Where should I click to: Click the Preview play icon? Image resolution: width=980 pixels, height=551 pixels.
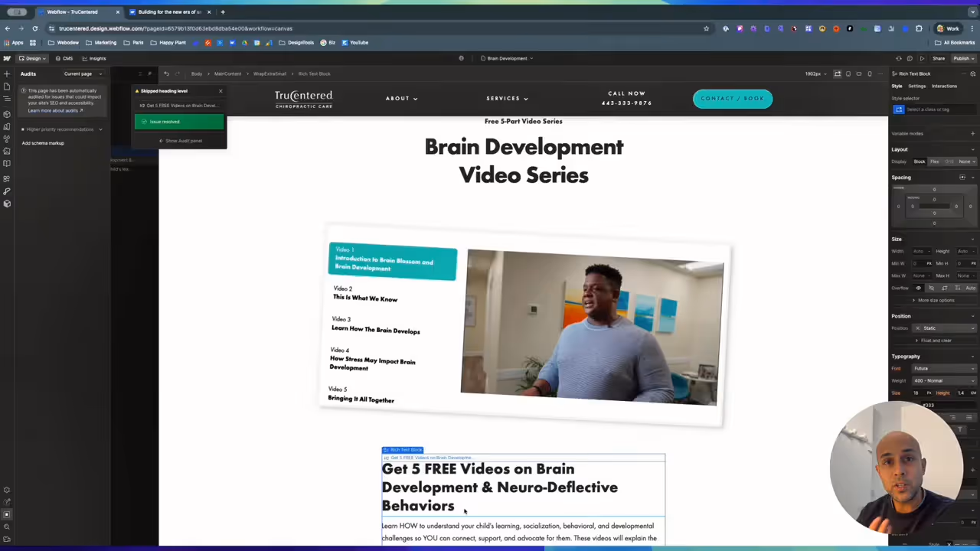(922, 58)
